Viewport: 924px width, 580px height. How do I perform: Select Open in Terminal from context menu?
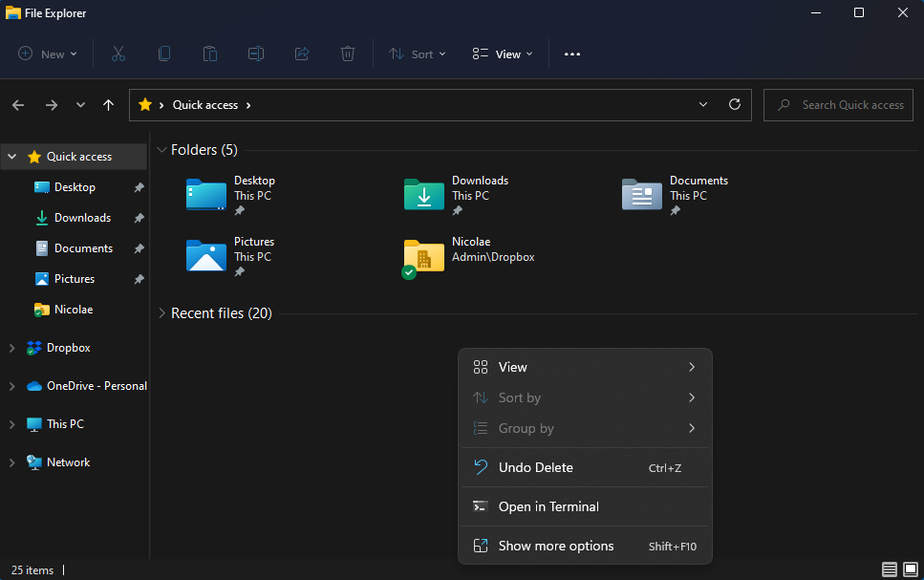548,506
